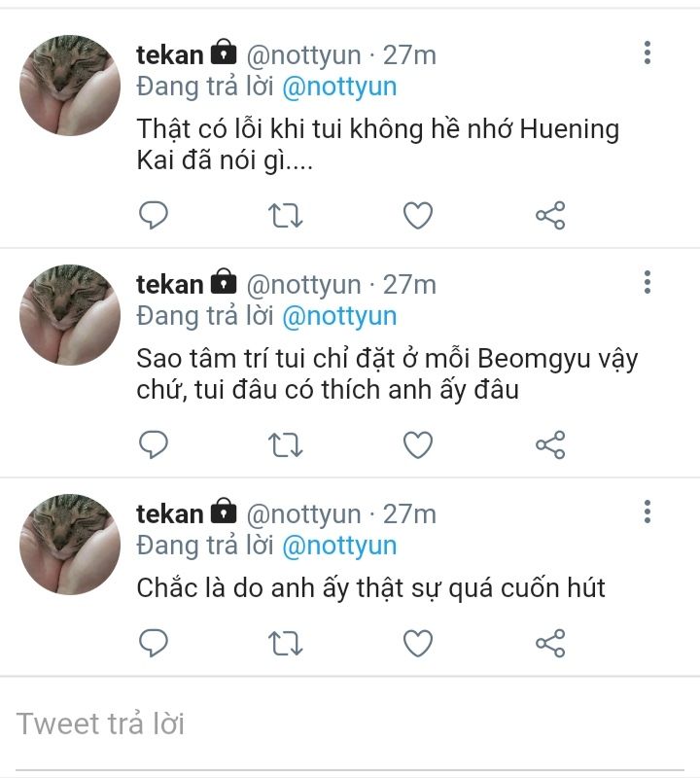Retweet the Beomgyu tweet
700x778 pixels.
(285, 444)
